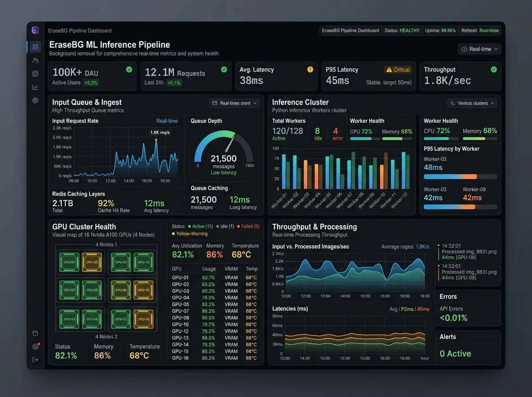Expand the Viertous clusters dropdown

[x=472, y=103]
